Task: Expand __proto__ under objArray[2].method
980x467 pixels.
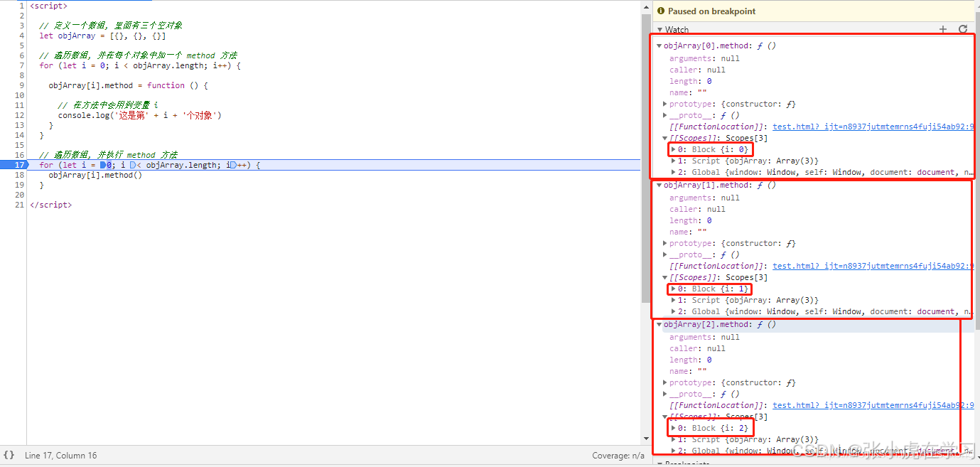Action: point(665,394)
